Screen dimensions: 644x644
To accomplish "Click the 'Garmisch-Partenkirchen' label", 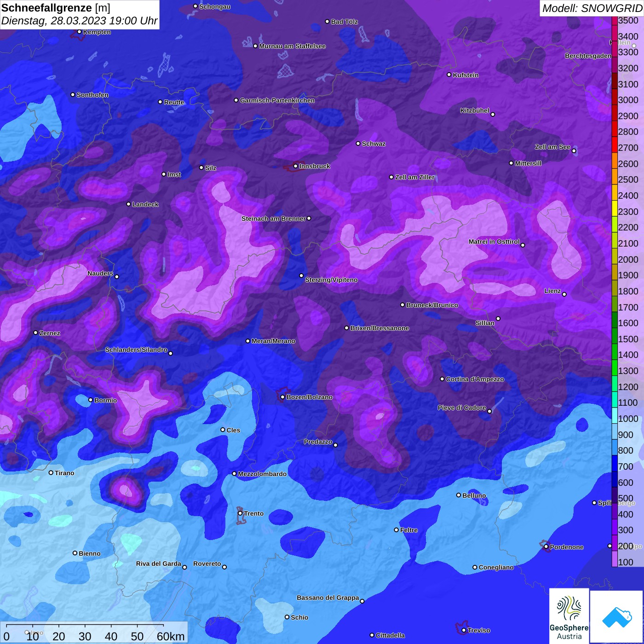I will [x=277, y=100].
